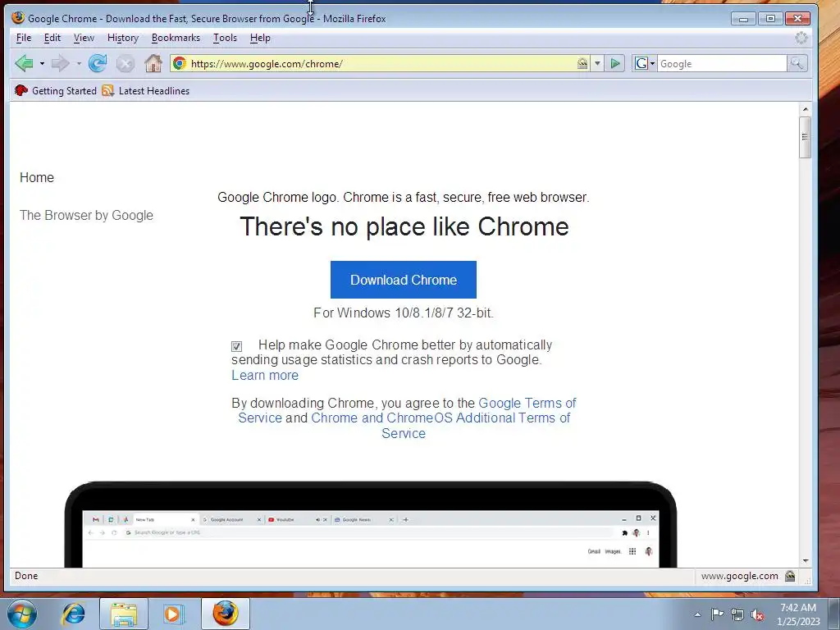Click the For Windows 10/8.1/8/7 32-bit text
This screenshot has width=840, height=630.
pos(404,313)
